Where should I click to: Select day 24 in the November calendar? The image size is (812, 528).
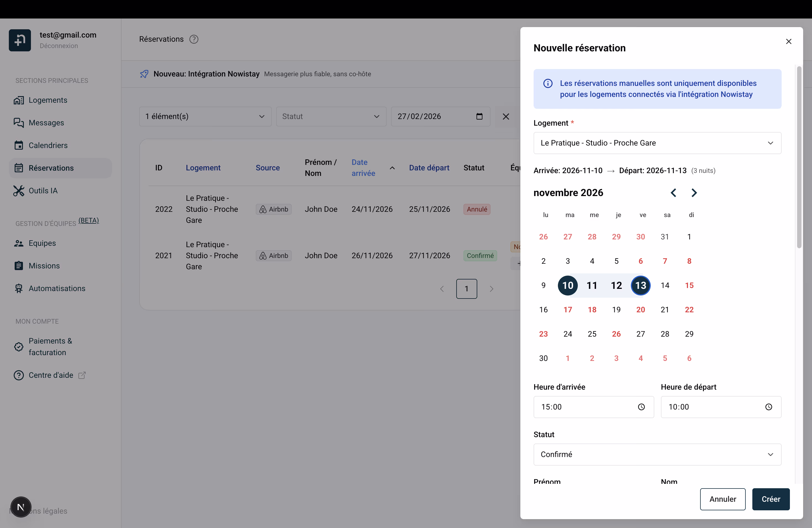click(567, 334)
